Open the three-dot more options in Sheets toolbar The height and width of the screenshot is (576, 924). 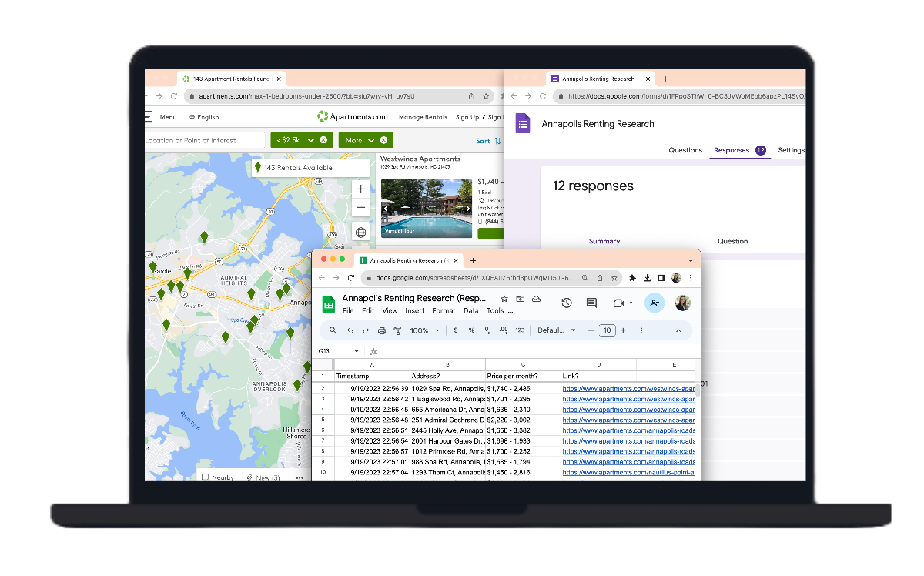(x=641, y=330)
